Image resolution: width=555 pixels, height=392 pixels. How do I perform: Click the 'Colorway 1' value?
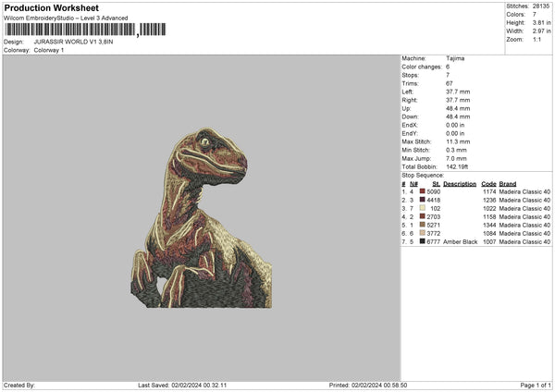click(49, 50)
